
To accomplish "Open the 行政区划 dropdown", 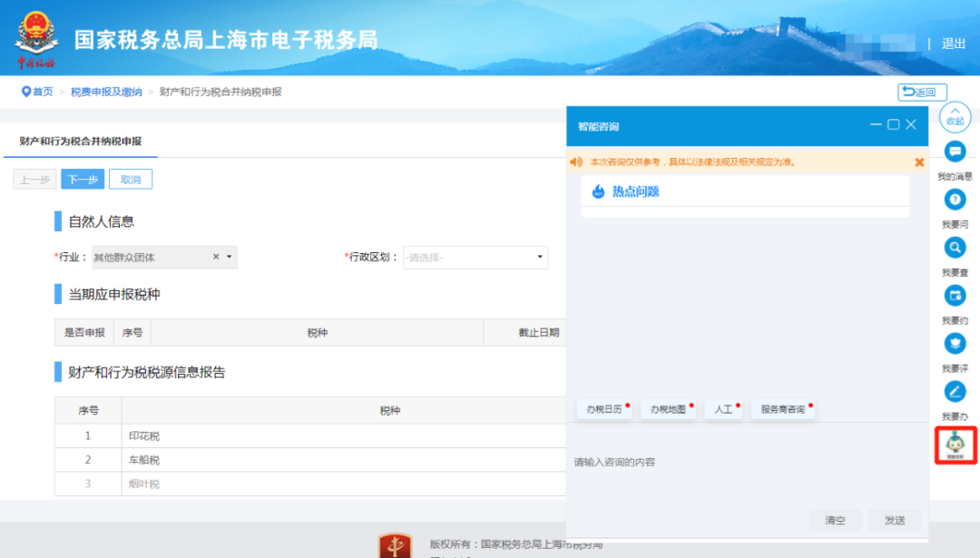I will (x=475, y=257).
